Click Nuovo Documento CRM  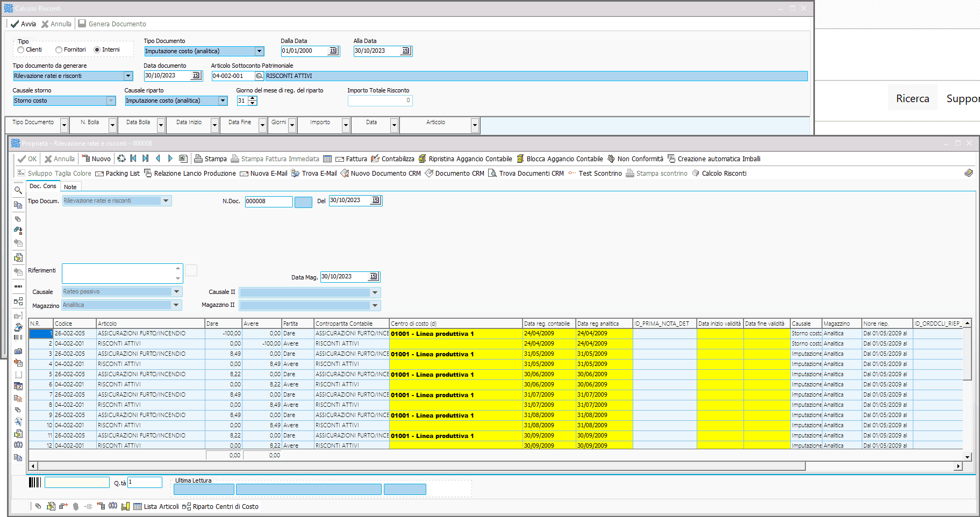coord(381,173)
